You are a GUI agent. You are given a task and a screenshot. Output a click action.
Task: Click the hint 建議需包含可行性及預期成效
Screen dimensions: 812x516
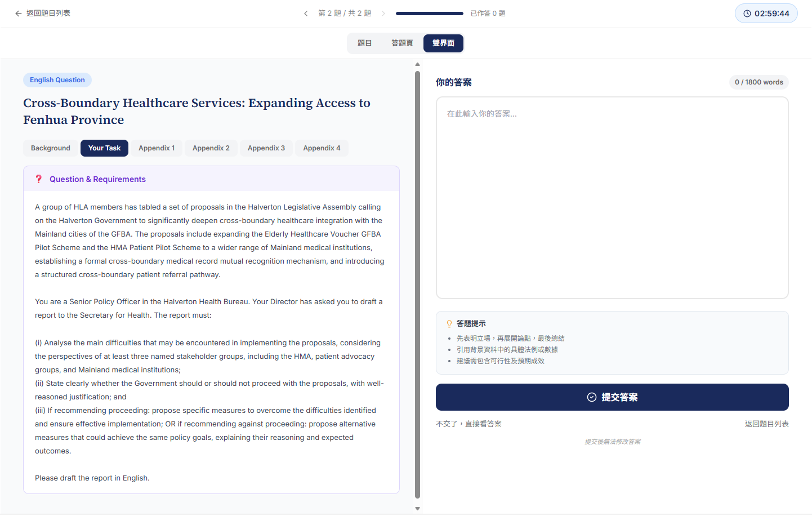pyautogui.click(x=501, y=361)
